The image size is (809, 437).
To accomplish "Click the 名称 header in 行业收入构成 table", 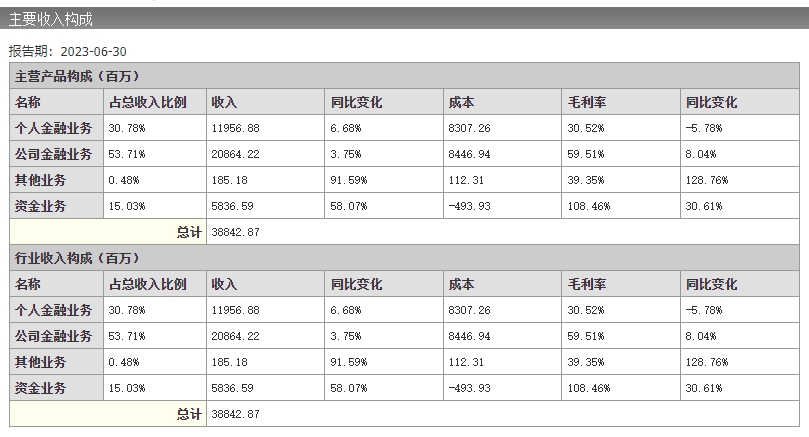I will point(28,284).
